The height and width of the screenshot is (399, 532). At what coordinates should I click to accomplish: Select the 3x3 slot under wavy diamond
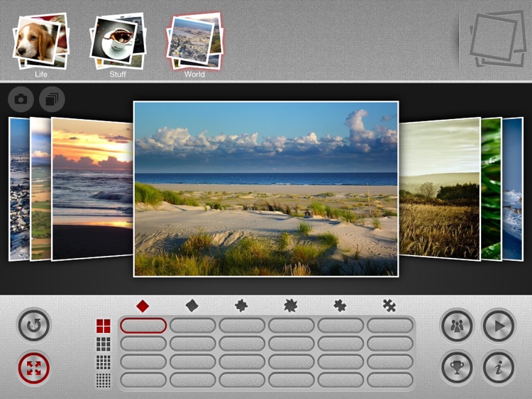(x=193, y=344)
